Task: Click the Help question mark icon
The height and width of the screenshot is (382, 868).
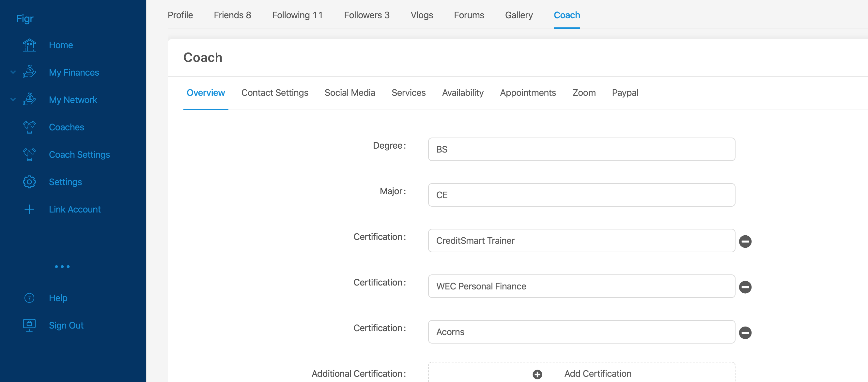Action: (29, 298)
